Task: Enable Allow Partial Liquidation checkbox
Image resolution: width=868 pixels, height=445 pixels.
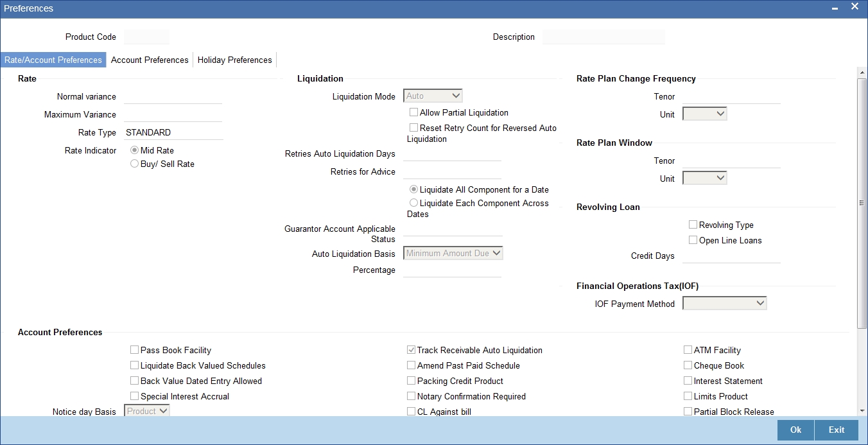Action: tap(413, 112)
